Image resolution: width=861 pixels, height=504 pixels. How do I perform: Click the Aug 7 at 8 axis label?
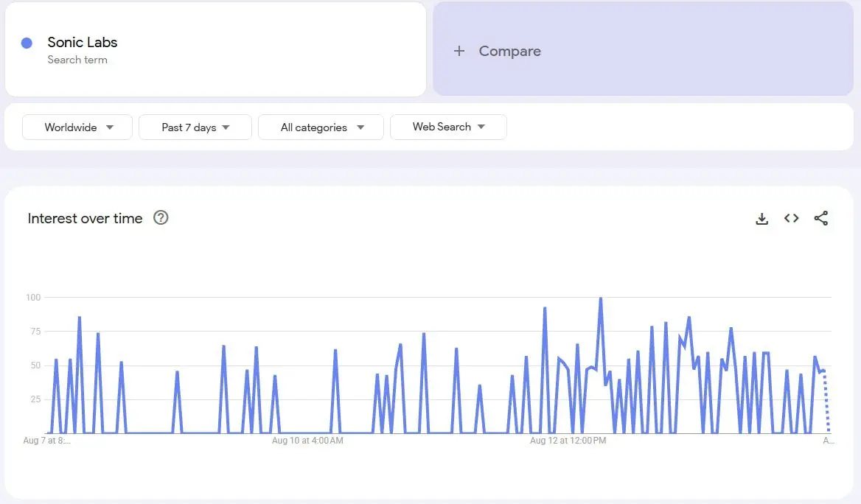click(x=46, y=441)
